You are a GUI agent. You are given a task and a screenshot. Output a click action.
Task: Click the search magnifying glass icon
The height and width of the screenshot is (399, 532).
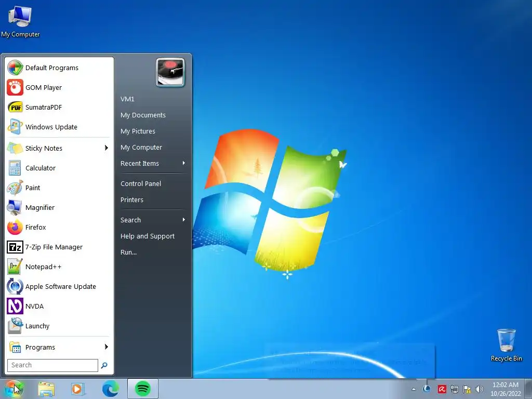click(104, 365)
